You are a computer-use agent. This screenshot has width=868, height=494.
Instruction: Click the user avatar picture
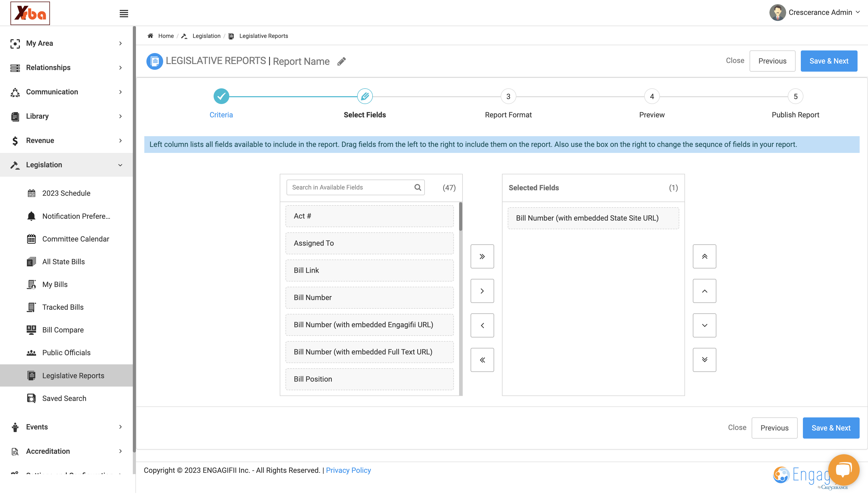tap(777, 13)
